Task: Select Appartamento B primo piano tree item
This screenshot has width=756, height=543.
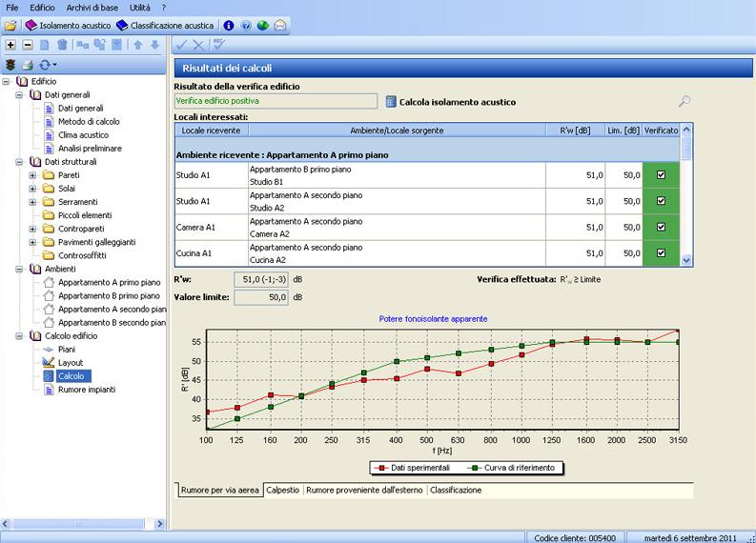Action: tap(109, 296)
